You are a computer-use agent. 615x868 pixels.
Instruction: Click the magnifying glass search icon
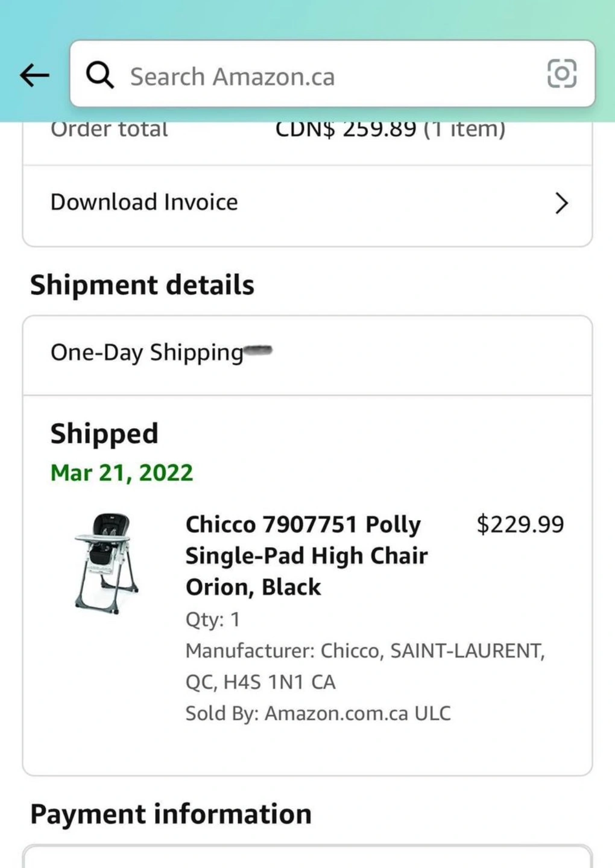(x=99, y=75)
